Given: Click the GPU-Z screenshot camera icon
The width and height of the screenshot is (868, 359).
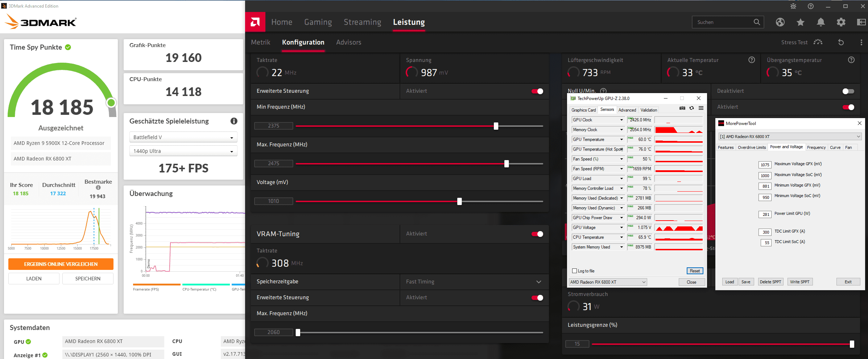Looking at the screenshot, I should coord(682,108).
